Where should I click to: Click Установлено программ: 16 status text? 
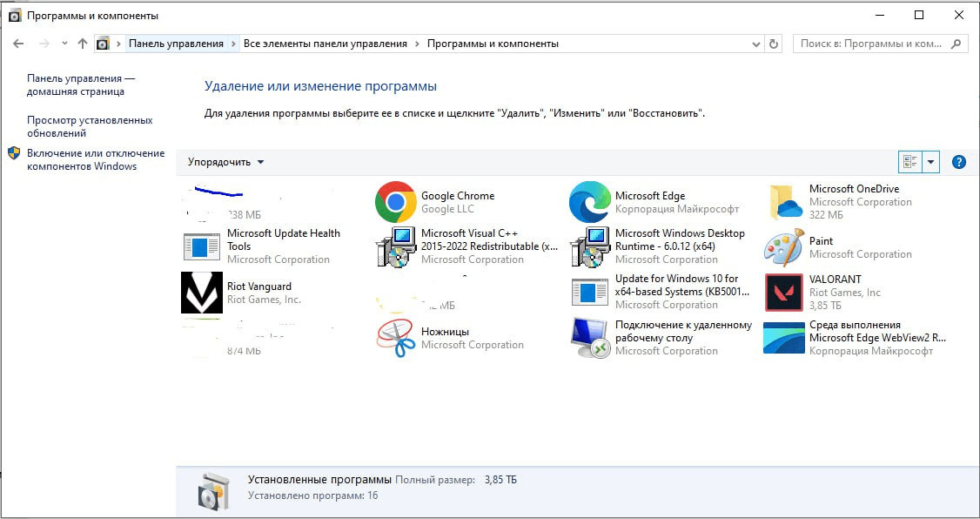pyautogui.click(x=312, y=495)
